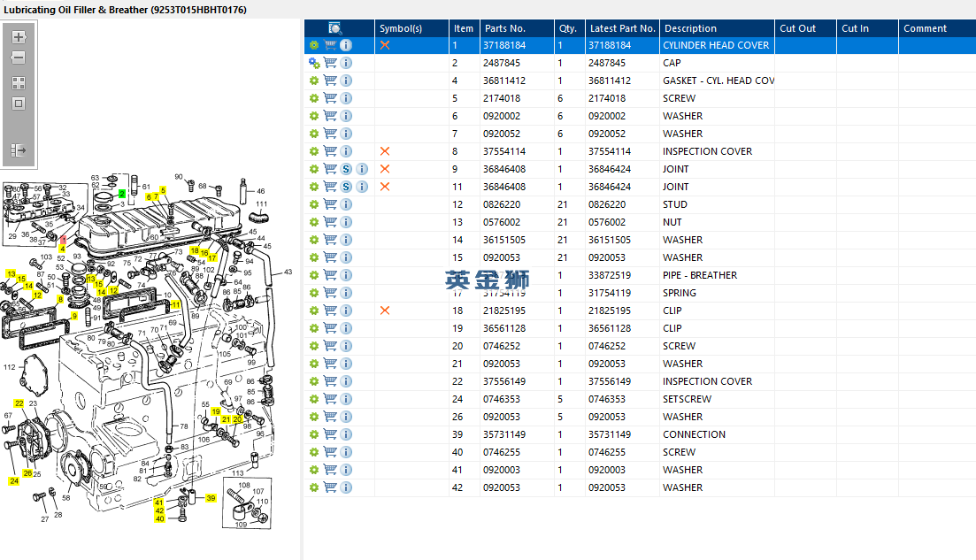Click the zoom out minus button
This screenshot has width=976, height=560.
18,58
